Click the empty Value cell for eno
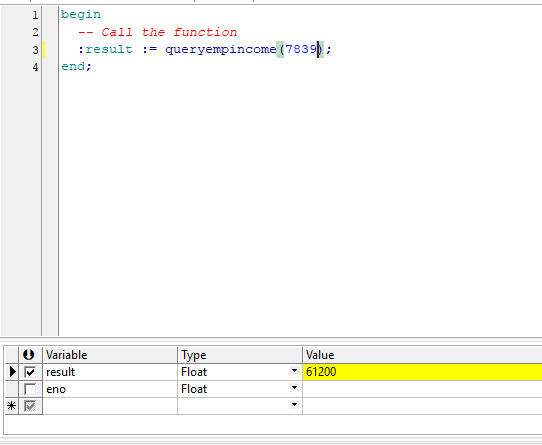Viewport: 542px width, 445px height. coord(422,389)
